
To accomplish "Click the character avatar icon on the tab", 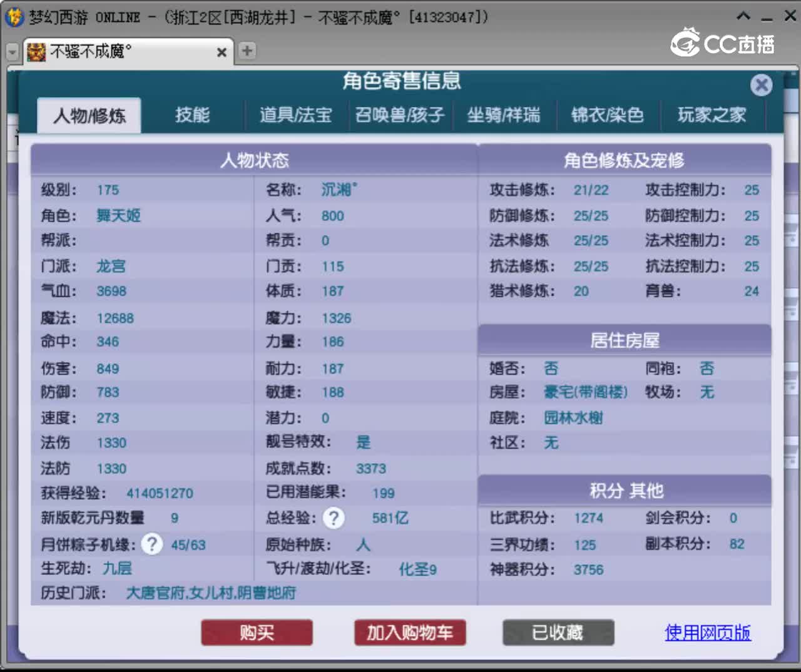I will [36, 52].
